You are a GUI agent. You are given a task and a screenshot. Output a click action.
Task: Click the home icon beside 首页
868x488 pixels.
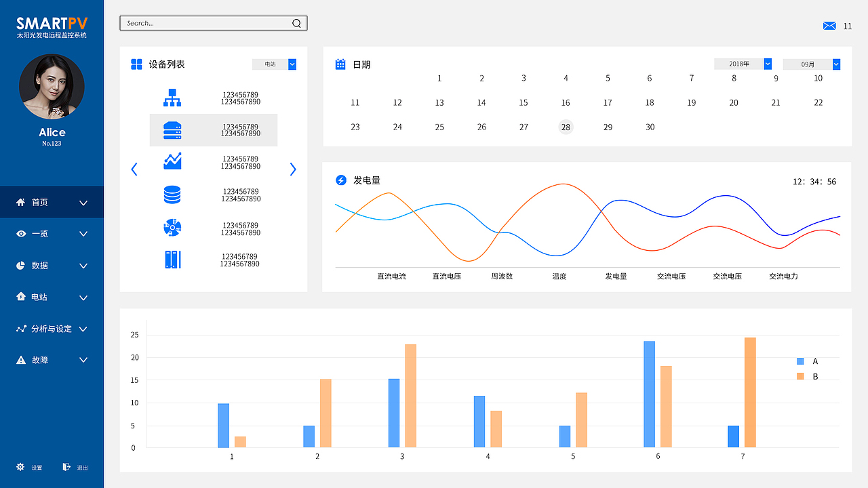[x=21, y=202]
